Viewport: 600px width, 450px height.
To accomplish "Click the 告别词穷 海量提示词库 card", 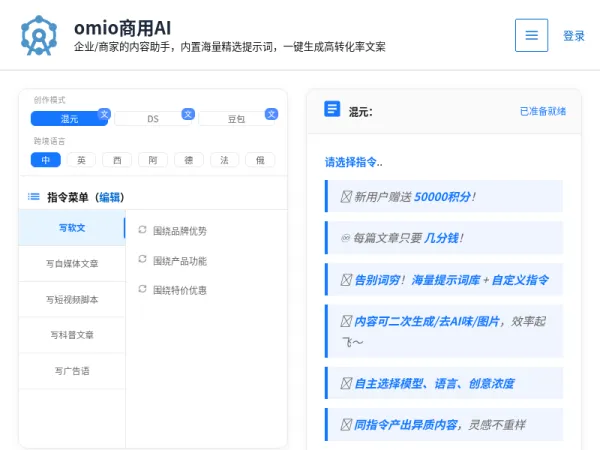I will [x=444, y=279].
